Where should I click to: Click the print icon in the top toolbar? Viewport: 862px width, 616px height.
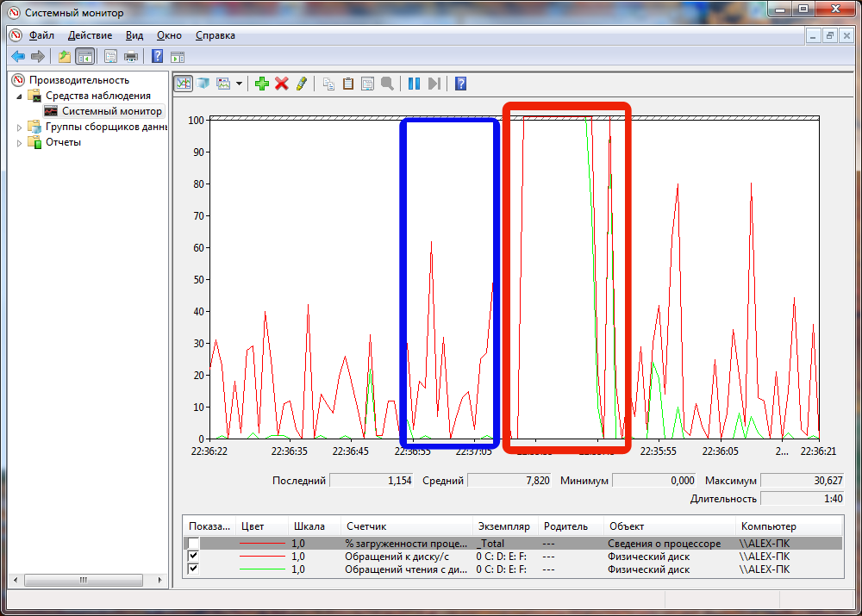tap(131, 57)
